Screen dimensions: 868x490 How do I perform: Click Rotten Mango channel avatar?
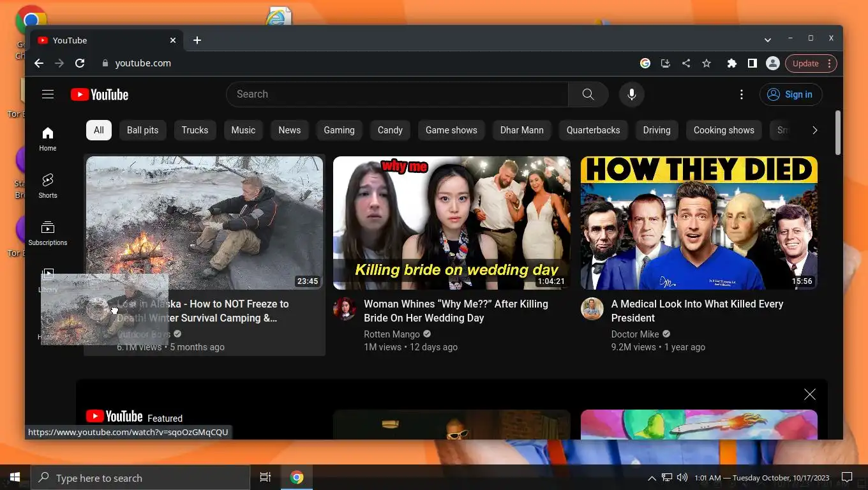pyautogui.click(x=345, y=309)
